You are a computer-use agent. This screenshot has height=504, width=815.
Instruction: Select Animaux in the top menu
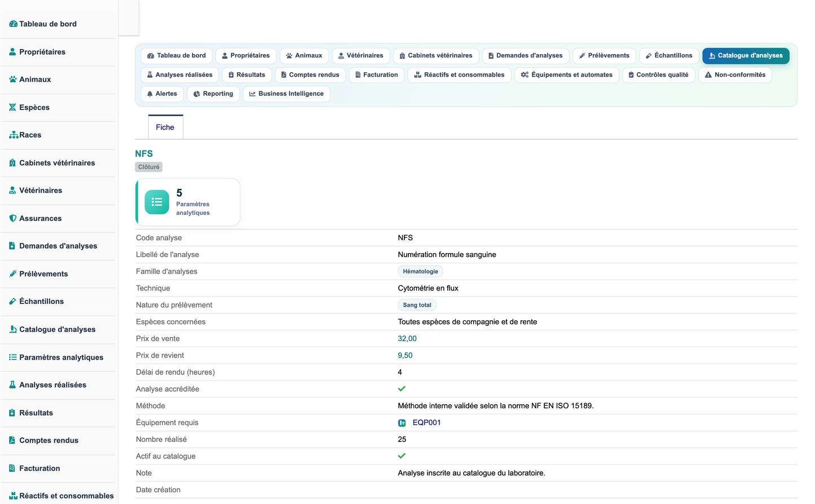tap(304, 56)
